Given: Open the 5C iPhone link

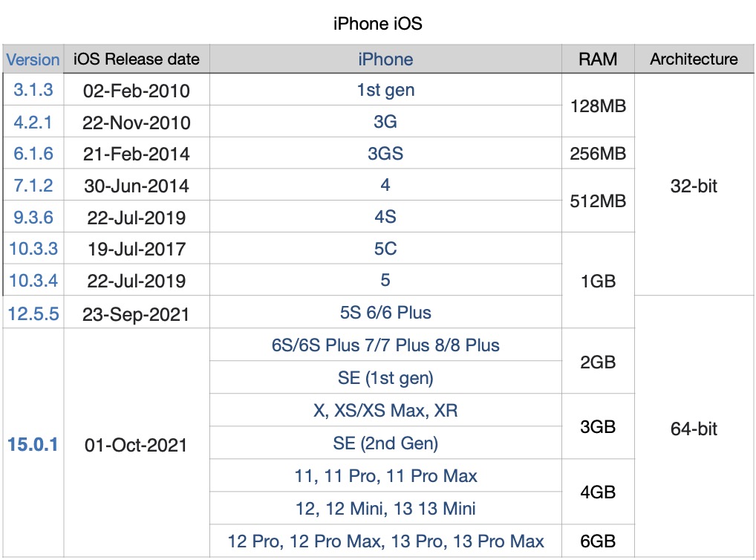Looking at the screenshot, I should [385, 248].
